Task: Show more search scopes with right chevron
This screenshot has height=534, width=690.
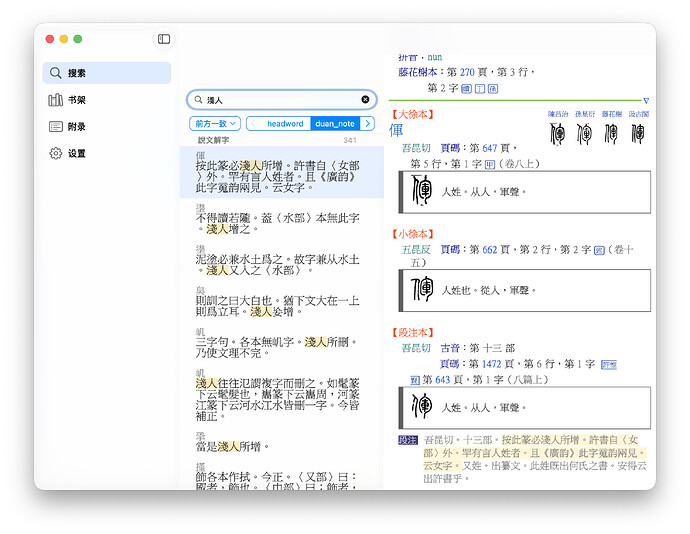Action: click(367, 124)
